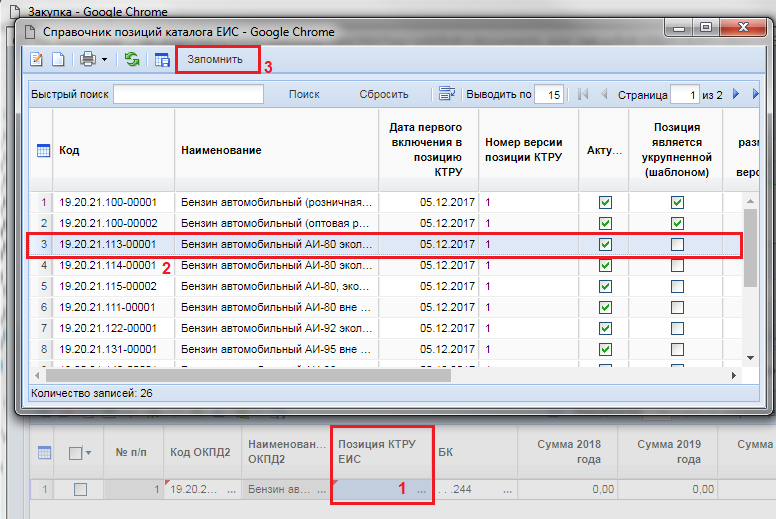Open the header checkbox dropdown in bottom grid
The width and height of the screenshot is (776, 519).
pyautogui.click(x=90, y=453)
